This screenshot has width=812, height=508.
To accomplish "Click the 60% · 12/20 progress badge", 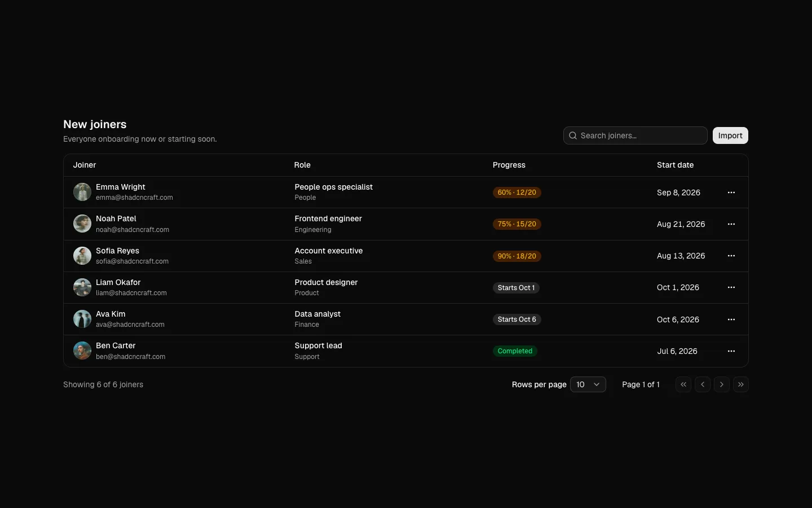I will pyautogui.click(x=517, y=192).
